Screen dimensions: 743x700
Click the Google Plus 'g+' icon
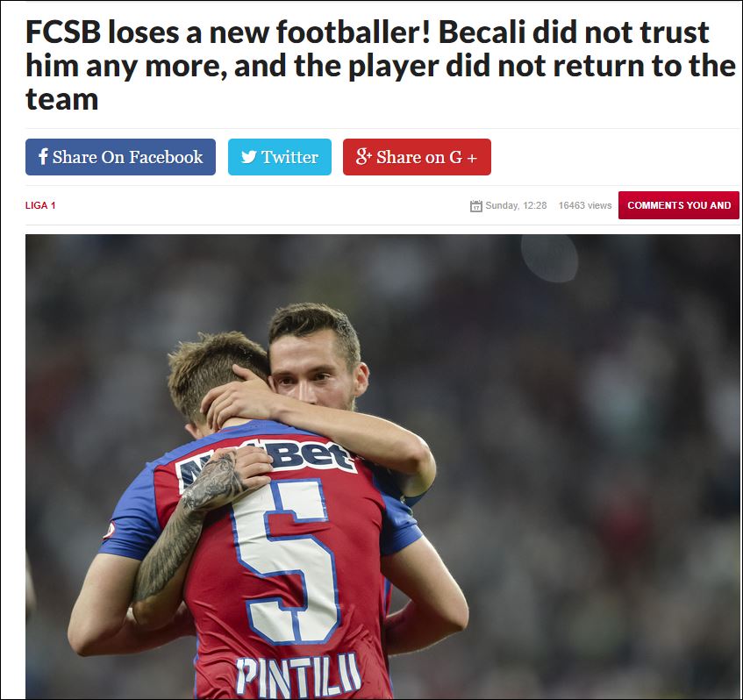(363, 156)
